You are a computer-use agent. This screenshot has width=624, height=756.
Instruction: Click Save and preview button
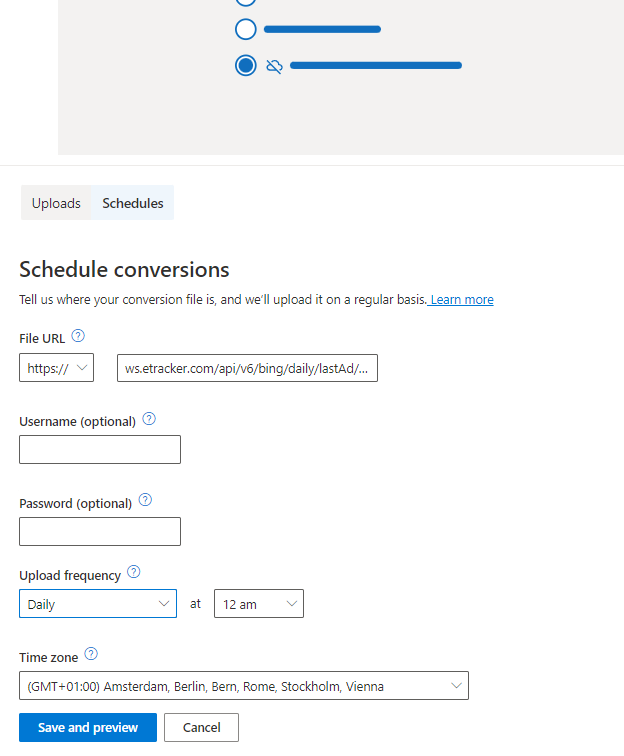[88, 728]
